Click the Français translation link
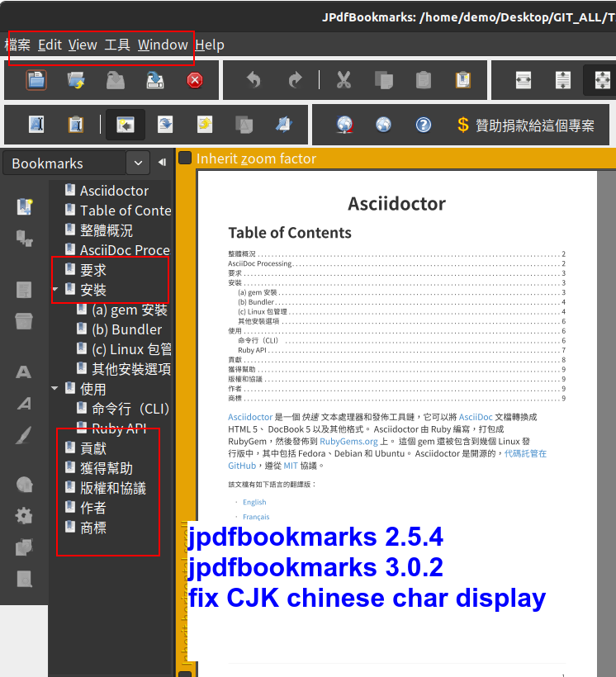 pyautogui.click(x=256, y=517)
